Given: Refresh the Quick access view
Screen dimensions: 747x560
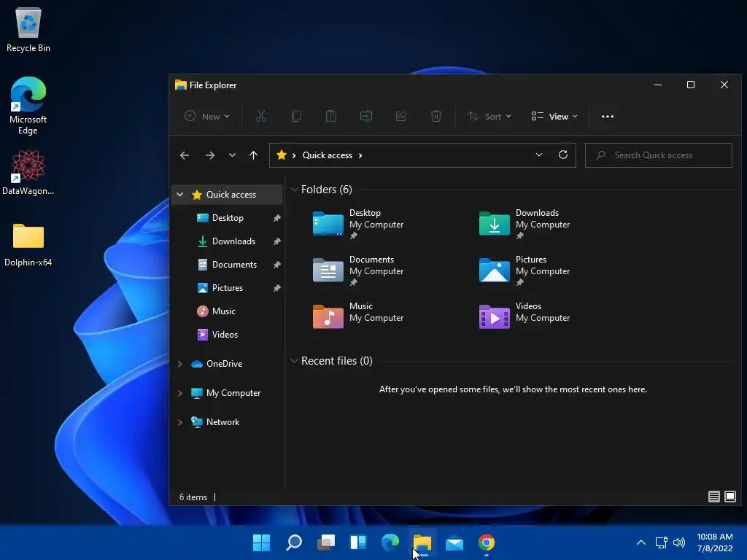Looking at the screenshot, I should click(x=563, y=155).
